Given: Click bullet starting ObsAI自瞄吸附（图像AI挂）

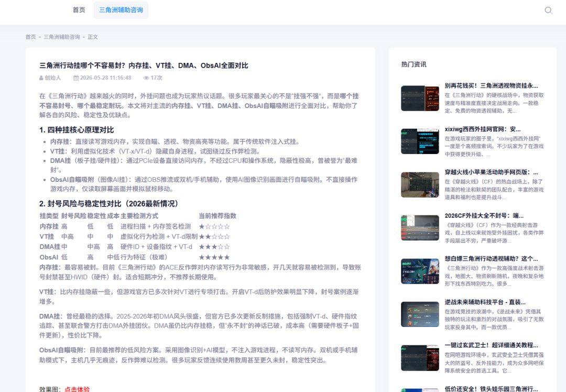Looking at the screenshot, I should click(x=203, y=184).
